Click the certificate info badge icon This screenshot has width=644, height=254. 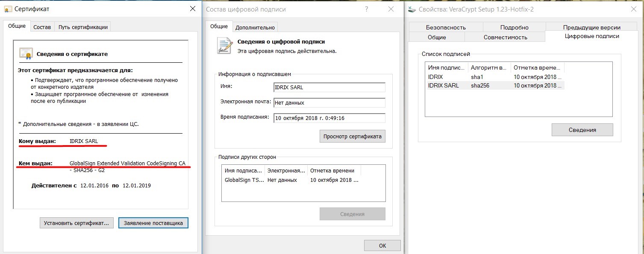click(26, 53)
